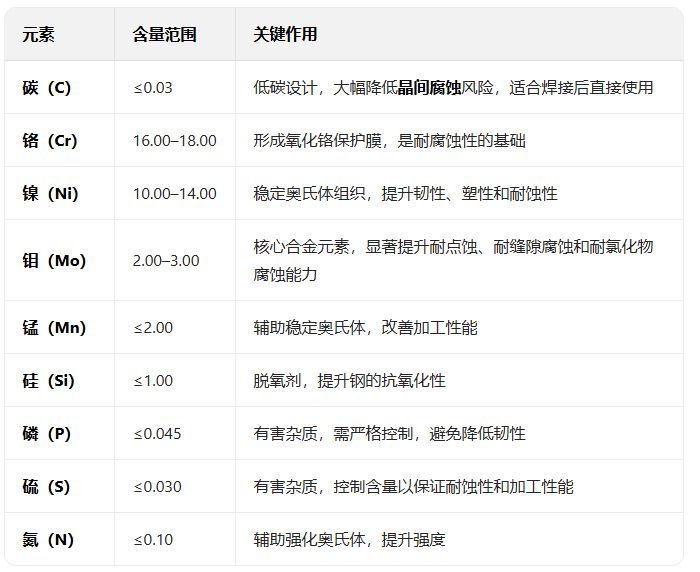700x572 pixels.
Task: Select the 氮 (N) element cell
Action: (48, 540)
